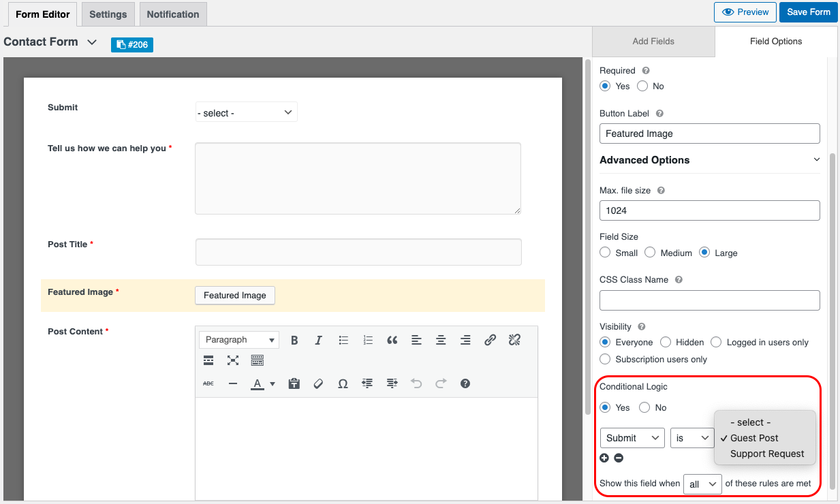The image size is (840, 504).
Task: Remove the conditional rule with minus icon
Action: pos(619,458)
